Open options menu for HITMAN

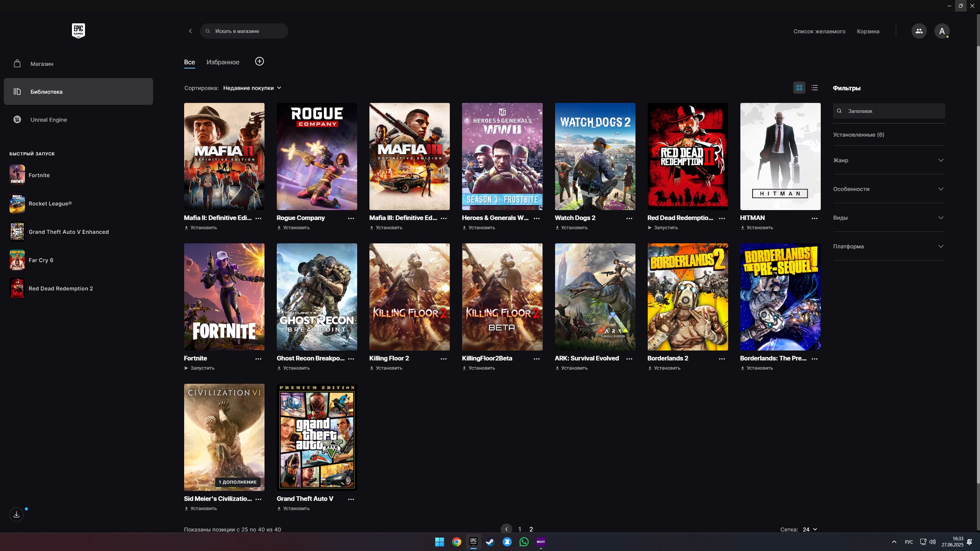(815, 218)
